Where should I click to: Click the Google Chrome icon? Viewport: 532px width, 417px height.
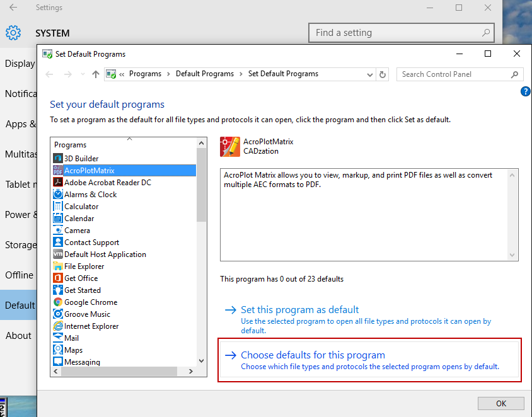58,302
